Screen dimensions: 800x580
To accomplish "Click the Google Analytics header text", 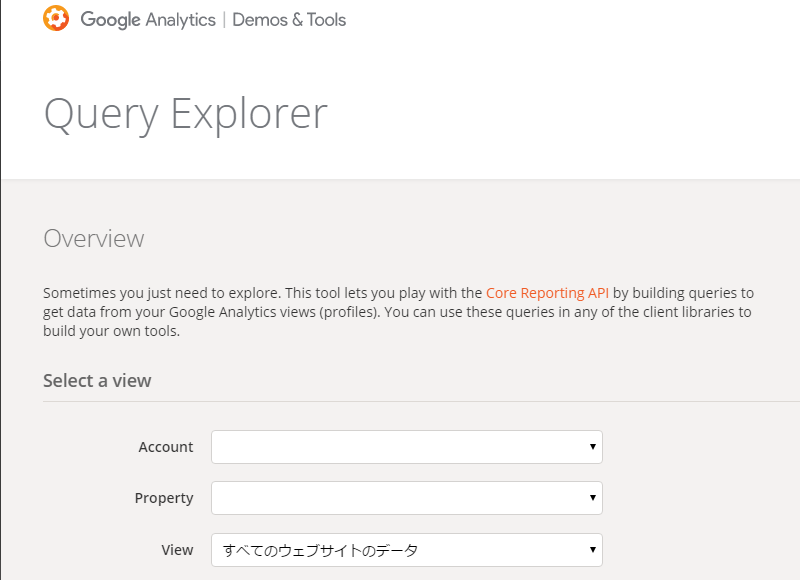I will pyautogui.click(x=148, y=20).
